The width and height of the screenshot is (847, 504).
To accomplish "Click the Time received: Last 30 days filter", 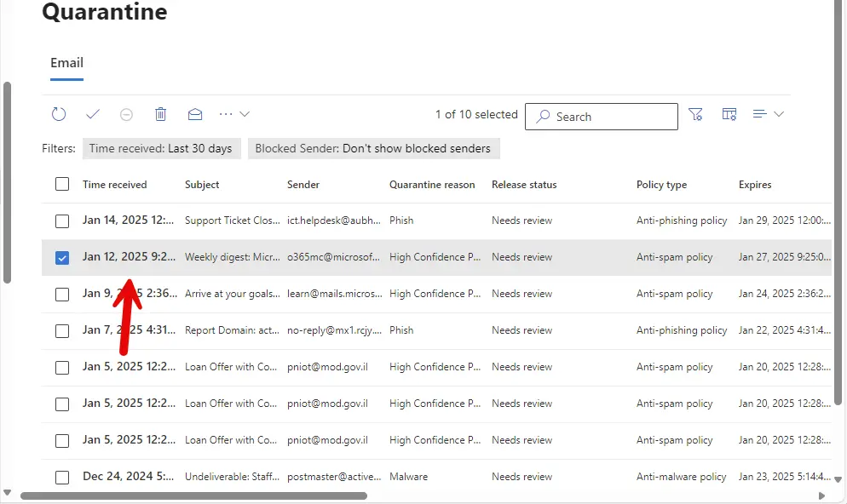I will point(160,148).
